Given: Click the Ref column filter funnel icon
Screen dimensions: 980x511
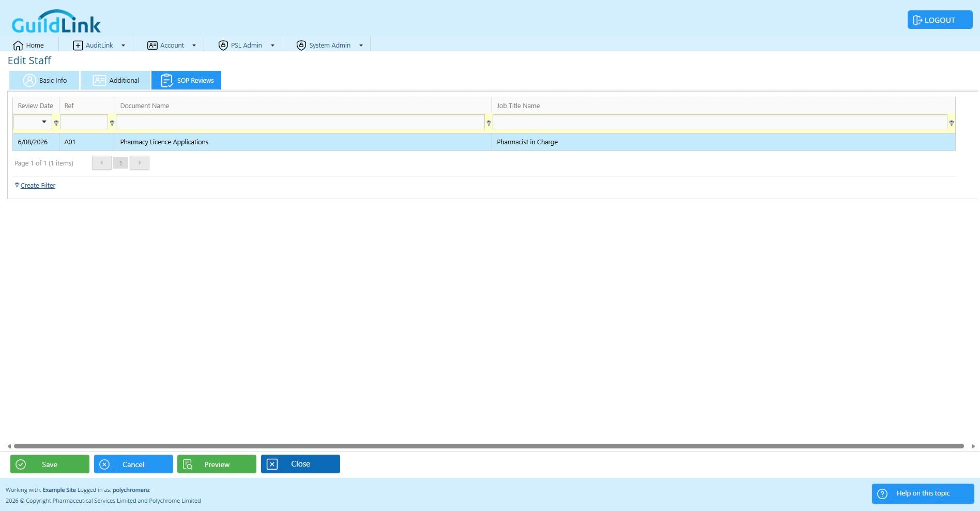Looking at the screenshot, I should click(x=112, y=123).
